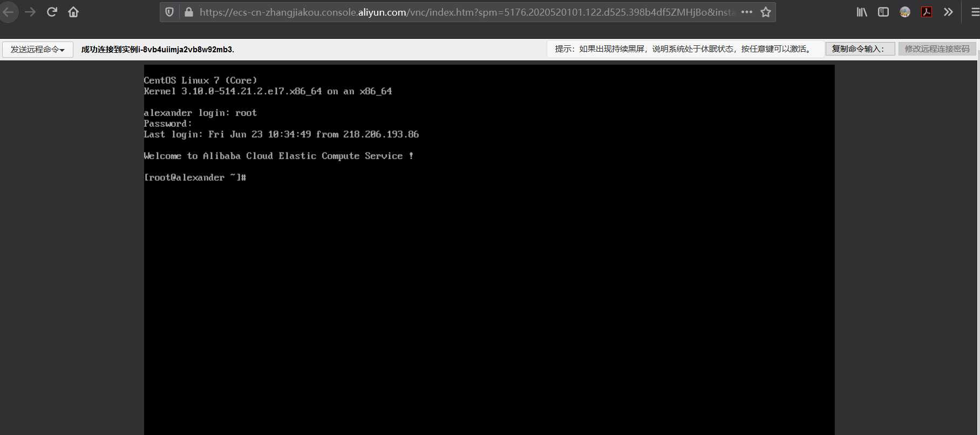Click the connected instance ID message
Screen dimensions: 980x435
point(158,49)
